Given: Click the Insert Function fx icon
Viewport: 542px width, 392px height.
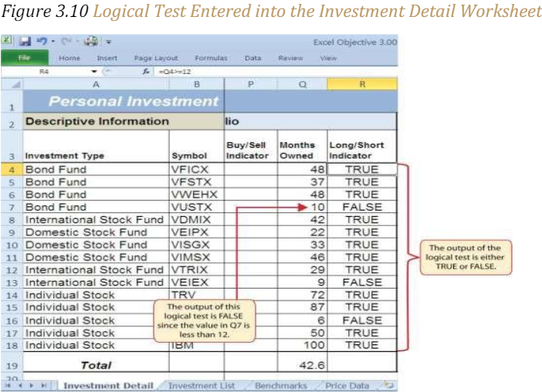Looking at the screenshot, I should 146,72.
